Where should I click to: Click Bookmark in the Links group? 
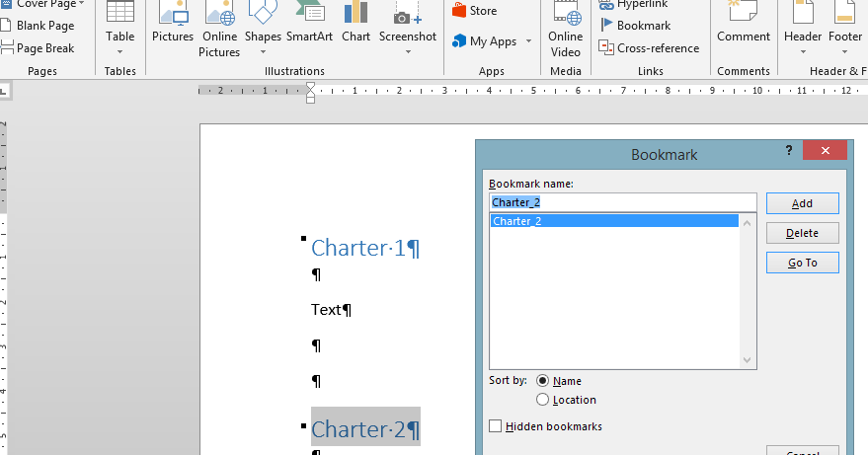(x=636, y=26)
